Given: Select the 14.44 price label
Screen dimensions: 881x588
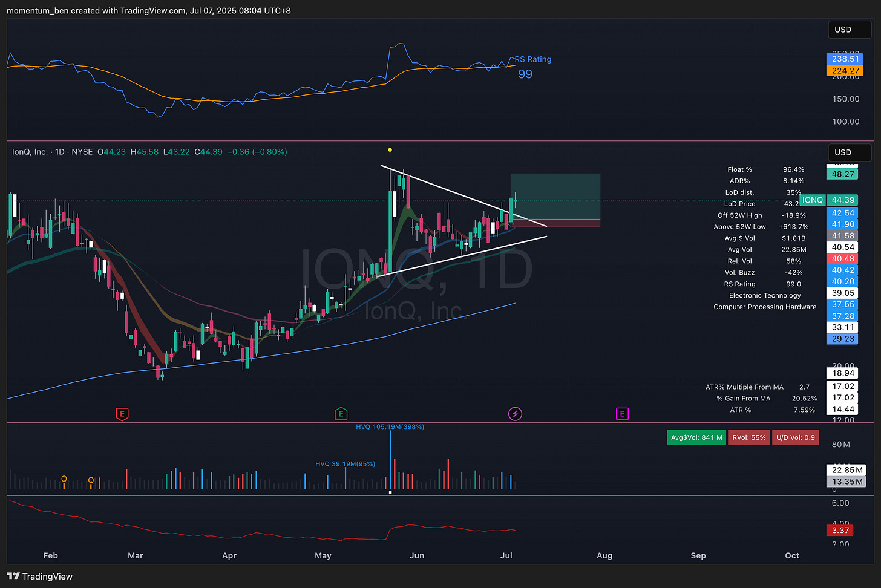Looking at the screenshot, I should (842, 409).
